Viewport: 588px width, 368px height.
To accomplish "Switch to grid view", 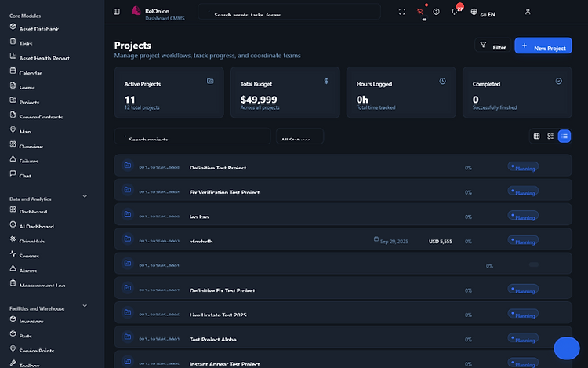I will point(536,137).
